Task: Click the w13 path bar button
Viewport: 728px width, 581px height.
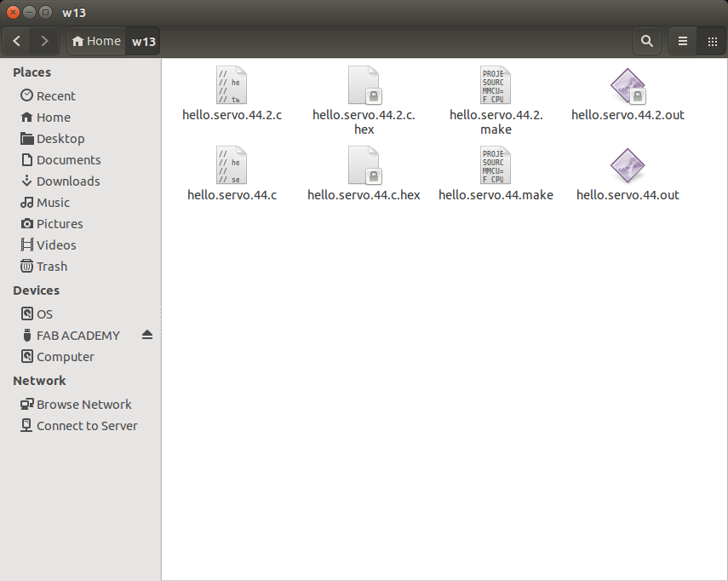Action: tap(143, 42)
